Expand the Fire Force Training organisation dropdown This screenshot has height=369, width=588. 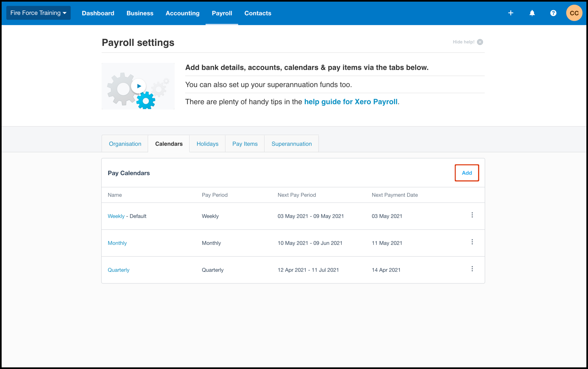click(38, 13)
